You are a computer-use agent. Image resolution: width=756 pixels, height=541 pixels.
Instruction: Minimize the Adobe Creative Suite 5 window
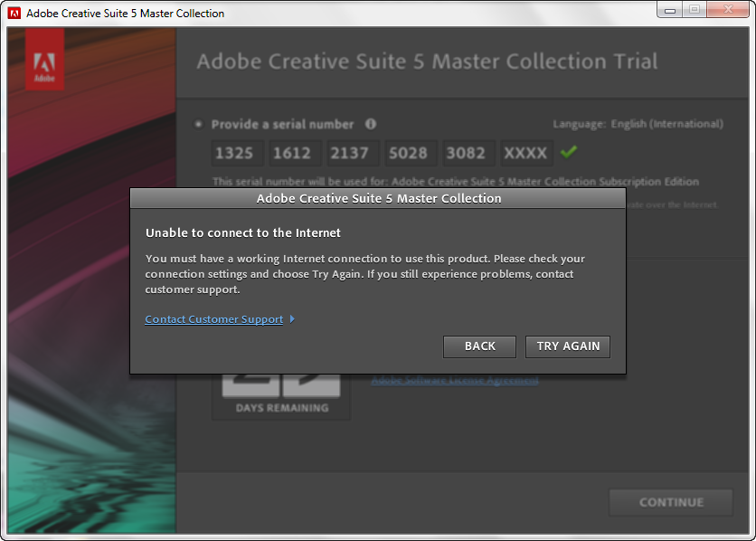click(x=670, y=10)
